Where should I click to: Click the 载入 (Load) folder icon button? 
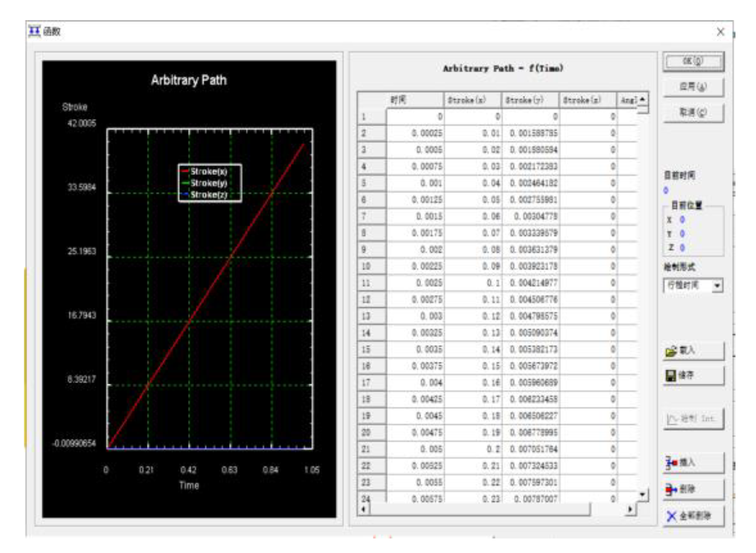671,351
